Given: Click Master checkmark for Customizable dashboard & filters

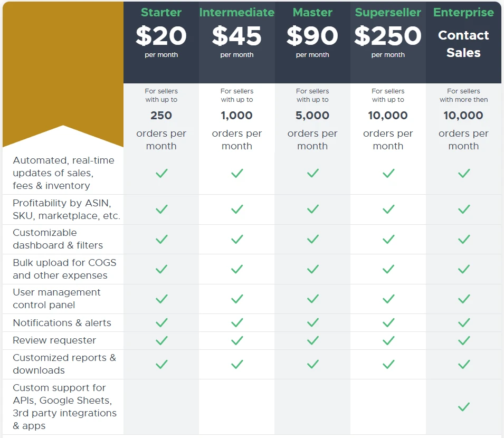Looking at the screenshot, I should coord(312,239).
